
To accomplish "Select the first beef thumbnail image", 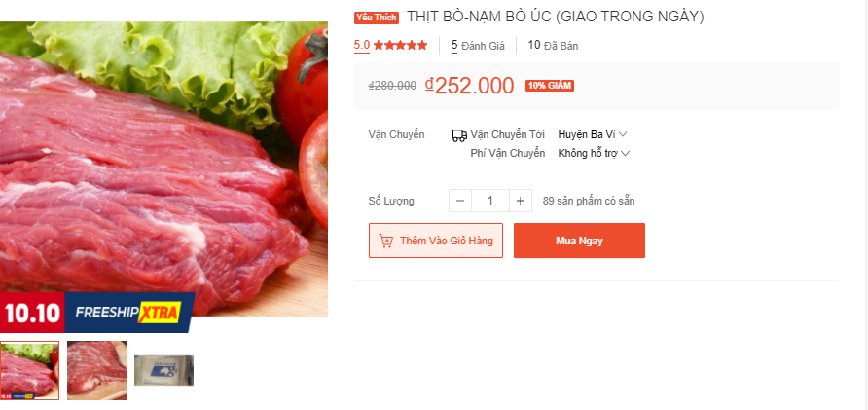I will (29, 370).
